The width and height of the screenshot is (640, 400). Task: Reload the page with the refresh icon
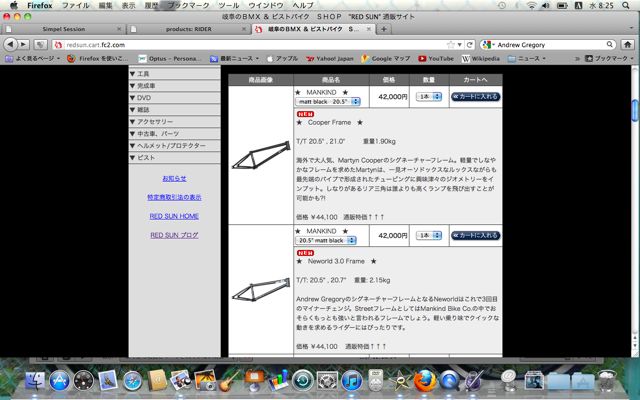(x=470, y=44)
